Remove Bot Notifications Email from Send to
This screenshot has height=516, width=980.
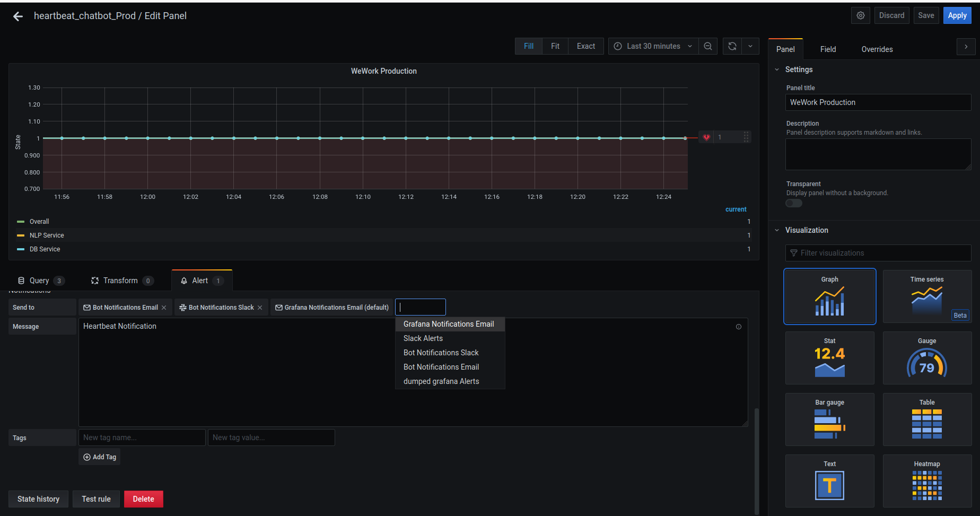point(164,308)
